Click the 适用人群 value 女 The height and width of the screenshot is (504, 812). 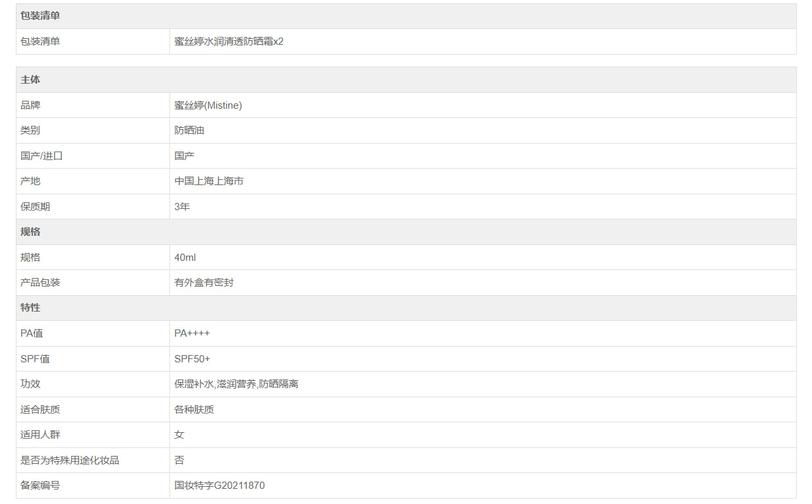tap(179, 435)
